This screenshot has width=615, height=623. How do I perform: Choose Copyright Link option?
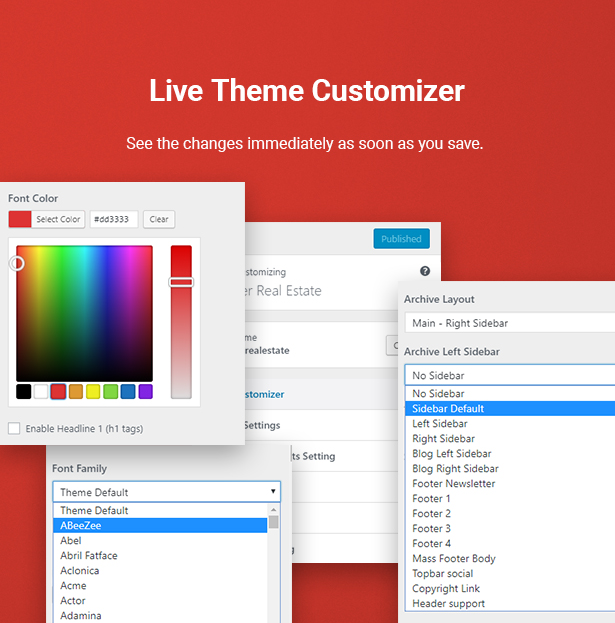(x=510, y=588)
